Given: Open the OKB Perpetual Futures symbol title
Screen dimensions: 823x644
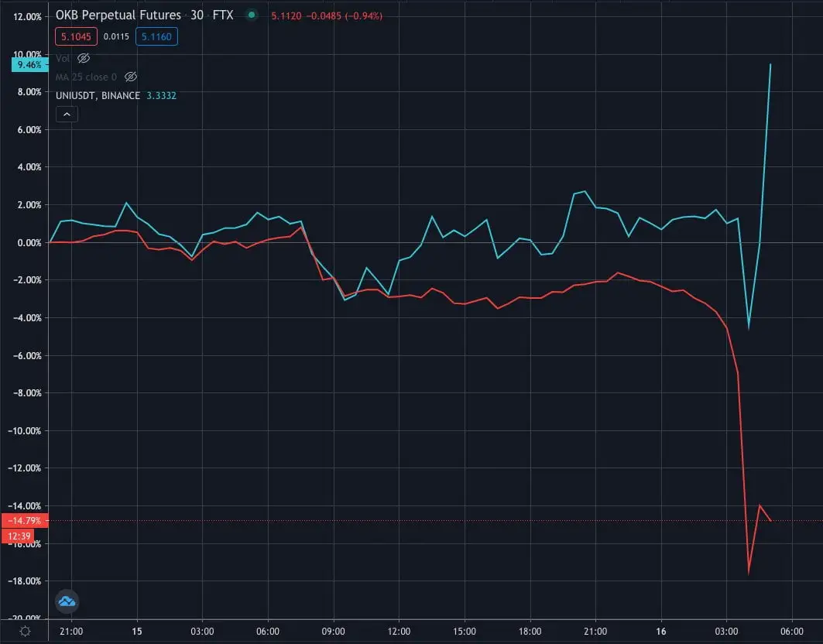Looking at the screenshot, I should [x=118, y=15].
